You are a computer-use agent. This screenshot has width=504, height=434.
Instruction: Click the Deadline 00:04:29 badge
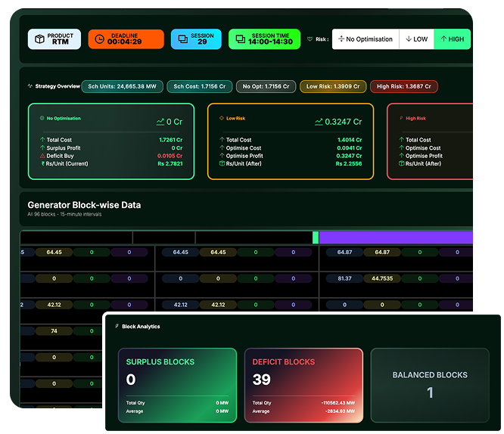pyautogui.click(x=126, y=39)
